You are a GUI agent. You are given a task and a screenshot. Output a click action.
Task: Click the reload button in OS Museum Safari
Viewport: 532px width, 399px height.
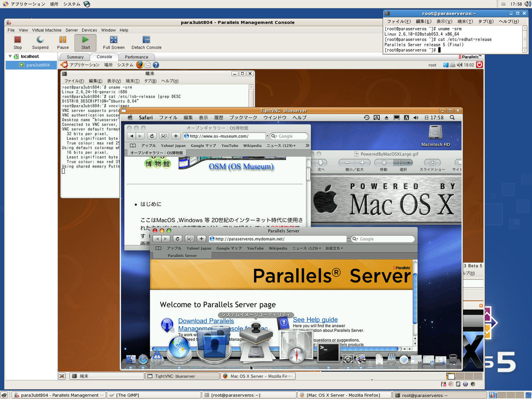click(152, 136)
